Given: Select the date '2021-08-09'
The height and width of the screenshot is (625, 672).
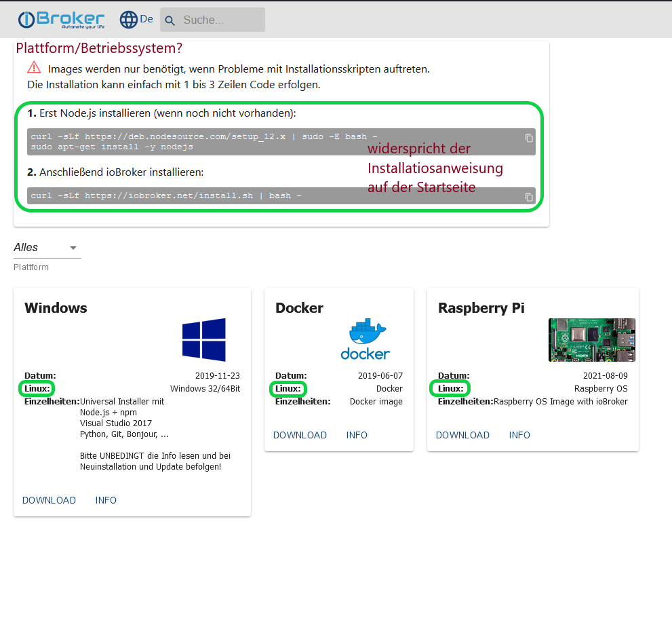Looking at the screenshot, I should click(605, 376).
